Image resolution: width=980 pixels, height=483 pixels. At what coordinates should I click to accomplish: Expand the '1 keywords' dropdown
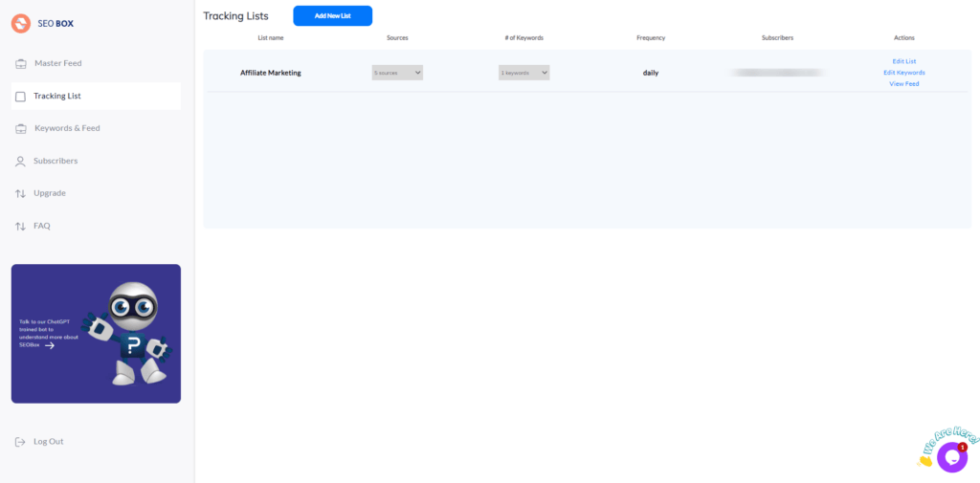tap(523, 73)
